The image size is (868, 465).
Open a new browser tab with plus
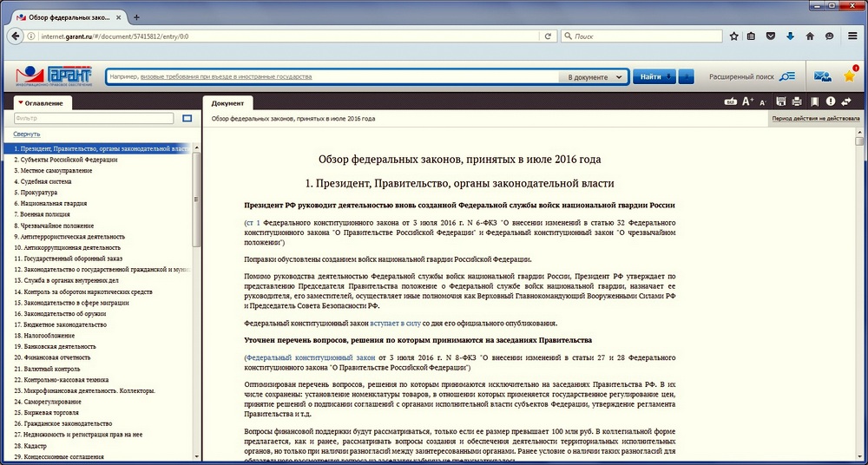137,17
